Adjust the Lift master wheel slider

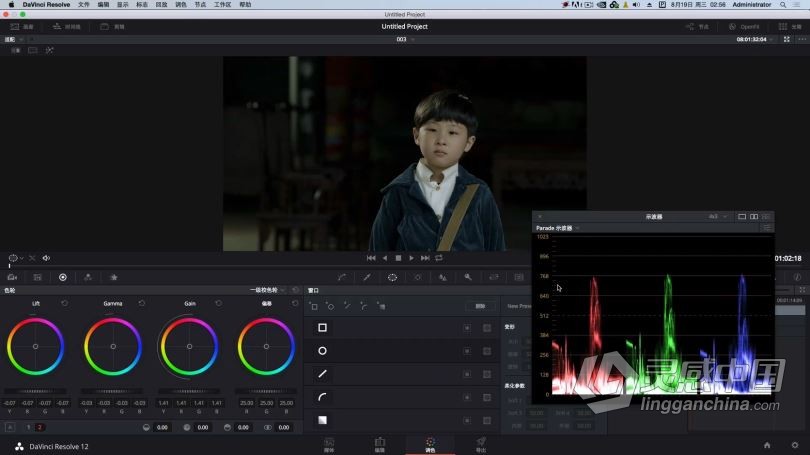click(x=36, y=391)
